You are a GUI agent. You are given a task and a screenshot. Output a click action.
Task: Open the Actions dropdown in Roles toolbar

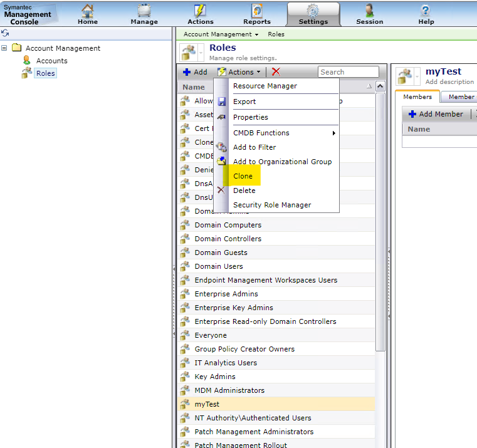tap(239, 72)
